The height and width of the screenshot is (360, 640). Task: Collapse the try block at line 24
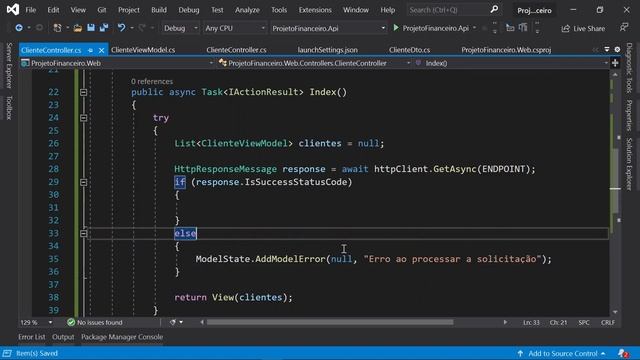coord(83,118)
